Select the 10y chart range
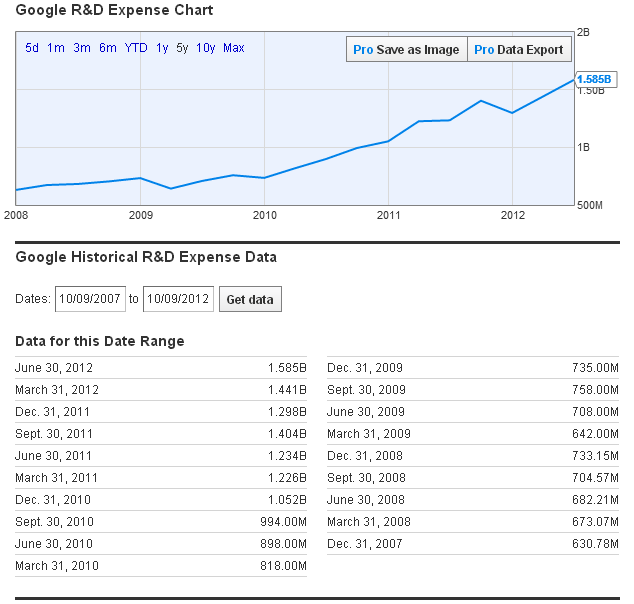Viewport: 634px width, 604px height. click(205, 48)
